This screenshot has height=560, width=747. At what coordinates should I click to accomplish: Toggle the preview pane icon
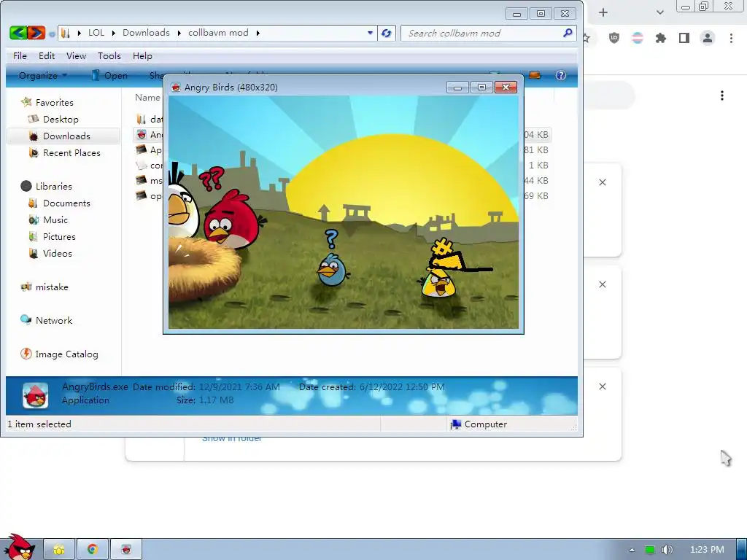535,75
